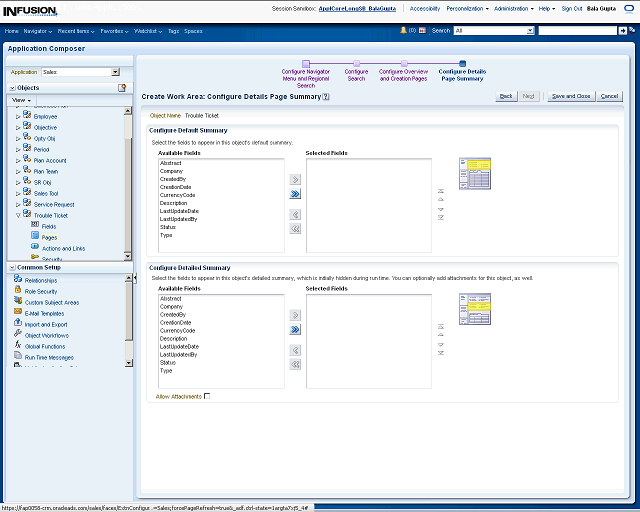Collapse the Common Setup panel
This screenshot has width=640, height=512.
(x=11, y=268)
